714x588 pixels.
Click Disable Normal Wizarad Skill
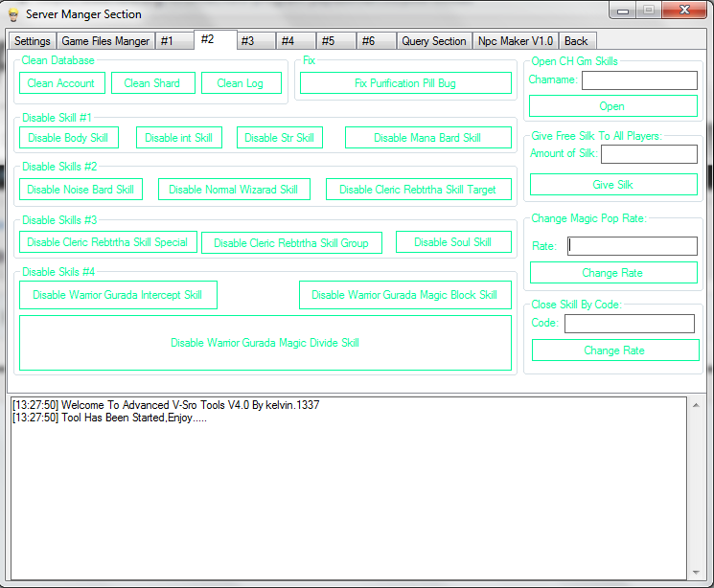click(234, 190)
